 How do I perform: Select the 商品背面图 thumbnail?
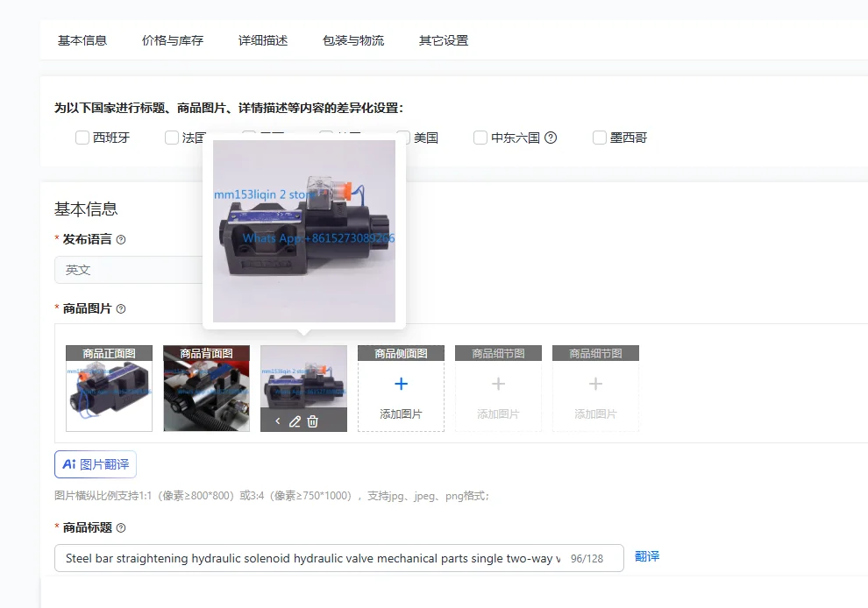point(207,388)
